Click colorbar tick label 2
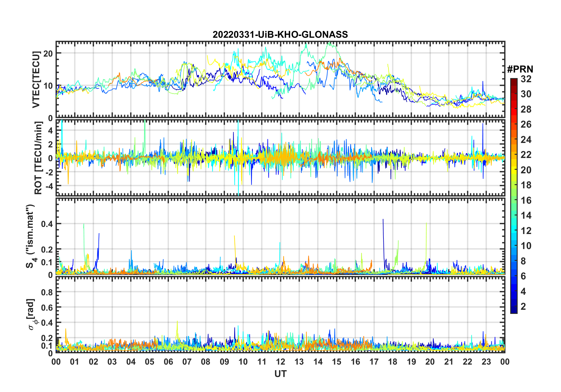561x392 pixels. 523,307
